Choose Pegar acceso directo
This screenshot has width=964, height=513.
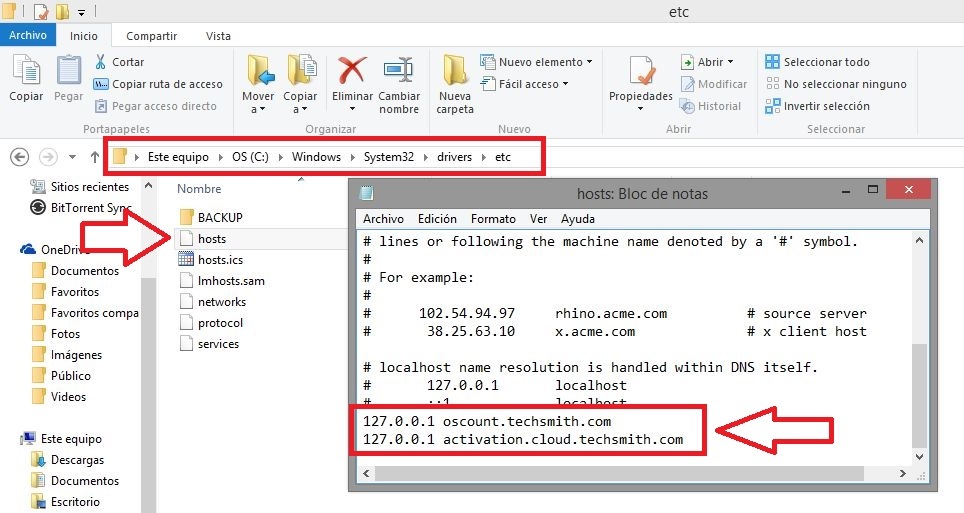click(156, 106)
